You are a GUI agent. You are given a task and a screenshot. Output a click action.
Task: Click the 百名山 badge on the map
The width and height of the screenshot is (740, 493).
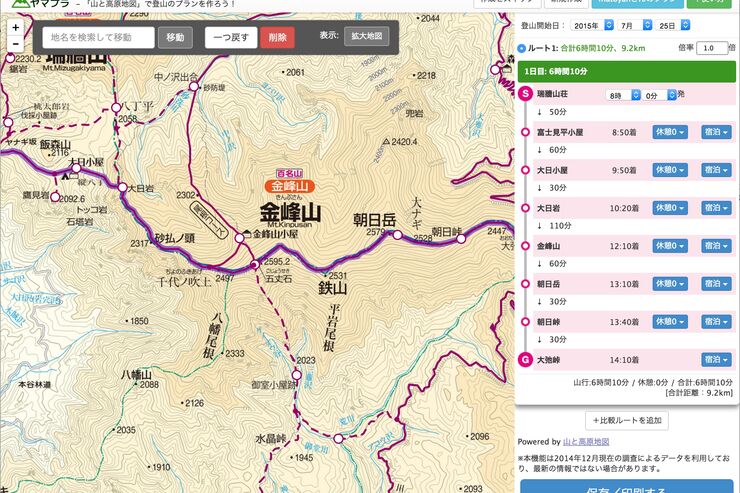coord(289,174)
